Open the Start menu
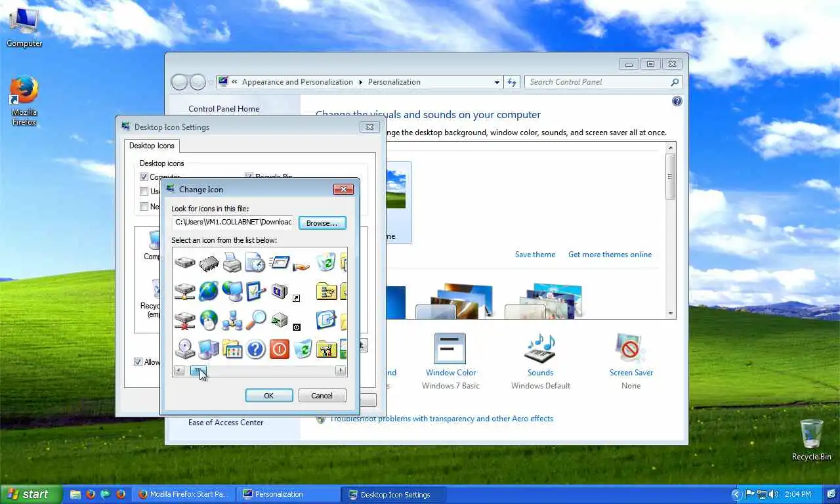This screenshot has width=840, height=504. tap(31, 494)
